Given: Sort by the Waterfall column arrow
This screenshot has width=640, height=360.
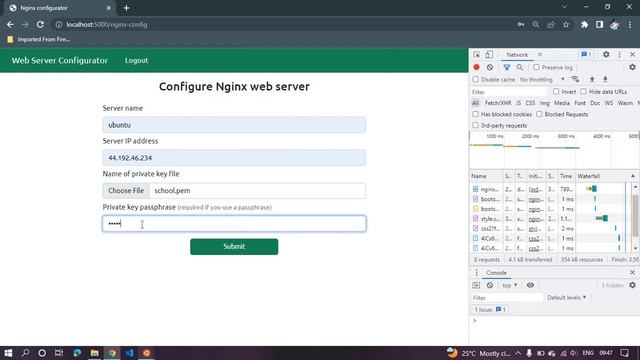Looking at the screenshot, I should click(633, 176).
